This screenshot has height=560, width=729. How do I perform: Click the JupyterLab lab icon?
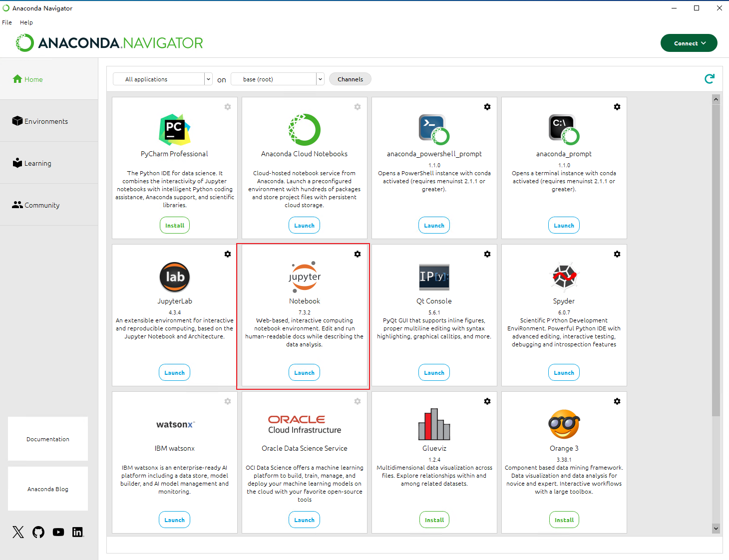point(175,277)
